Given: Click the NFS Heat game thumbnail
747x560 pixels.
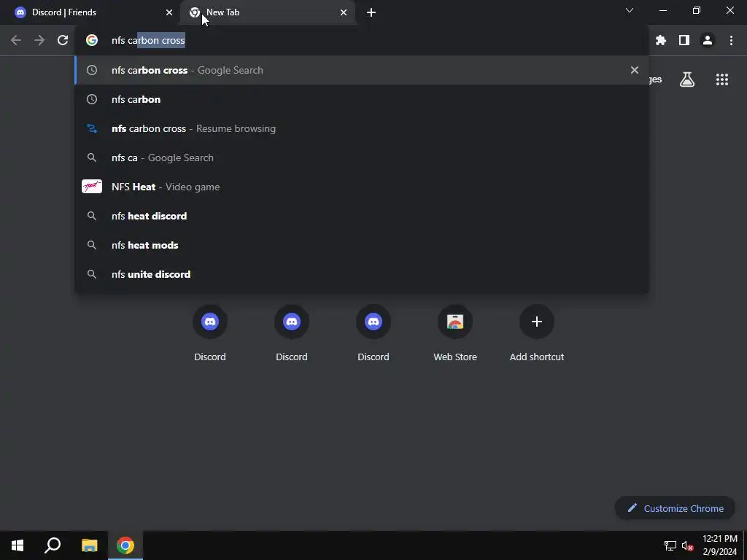Looking at the screenshot, I should [x=92, y=187].
